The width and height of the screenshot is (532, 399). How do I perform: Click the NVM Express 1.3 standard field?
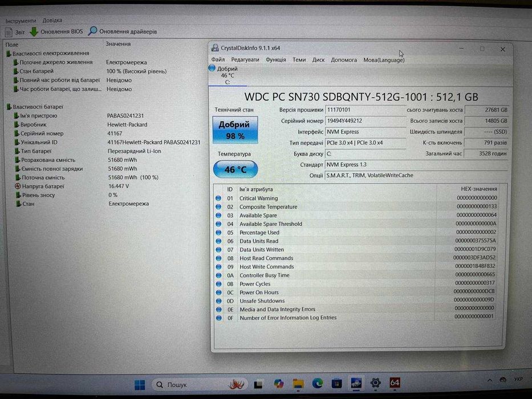[x=416, y=165]
